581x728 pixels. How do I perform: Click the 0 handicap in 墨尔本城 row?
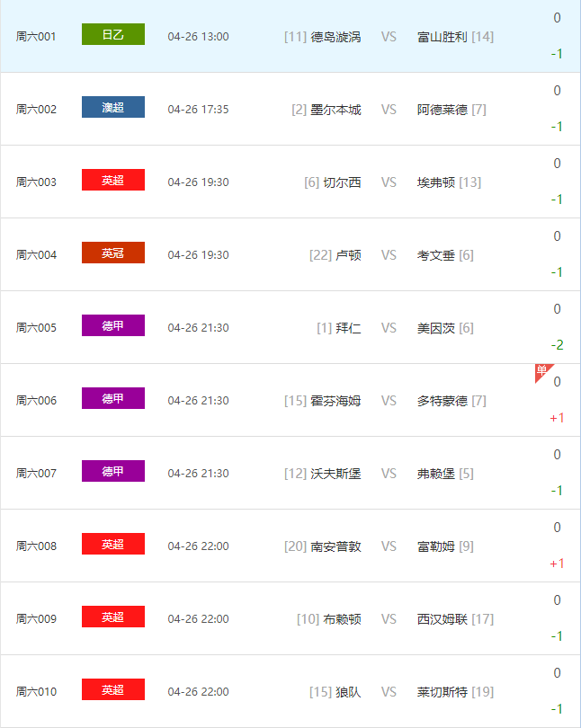pos(557,91)
